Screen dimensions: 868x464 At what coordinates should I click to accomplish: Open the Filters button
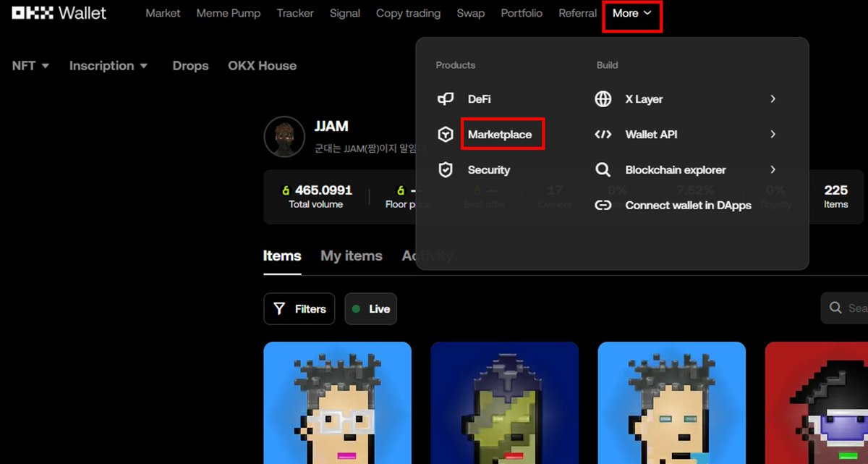point(299,309)
